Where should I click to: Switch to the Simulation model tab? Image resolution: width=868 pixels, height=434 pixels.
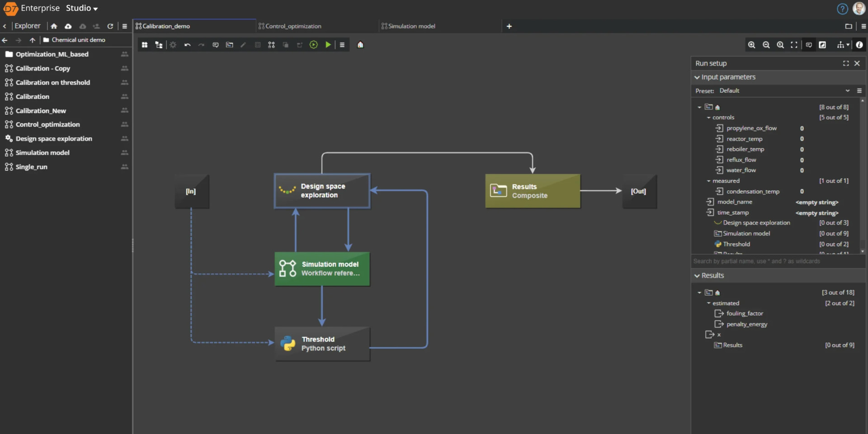tap(411, 26)
